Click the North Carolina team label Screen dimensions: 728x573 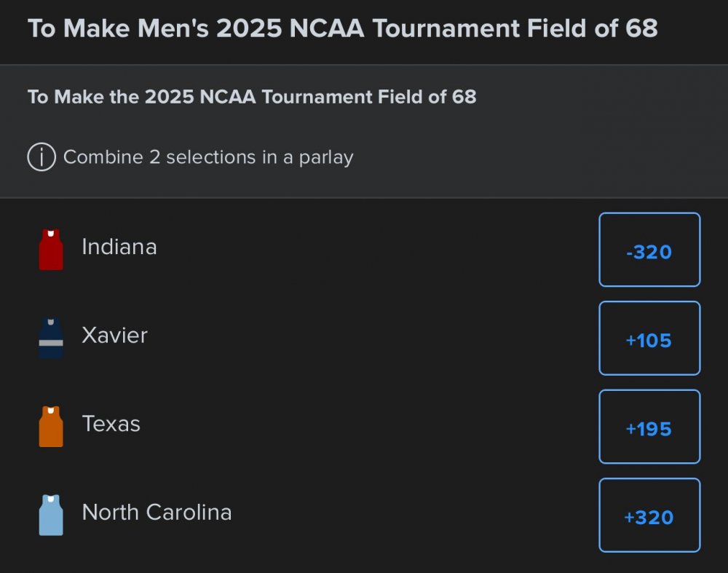point(157,512)
